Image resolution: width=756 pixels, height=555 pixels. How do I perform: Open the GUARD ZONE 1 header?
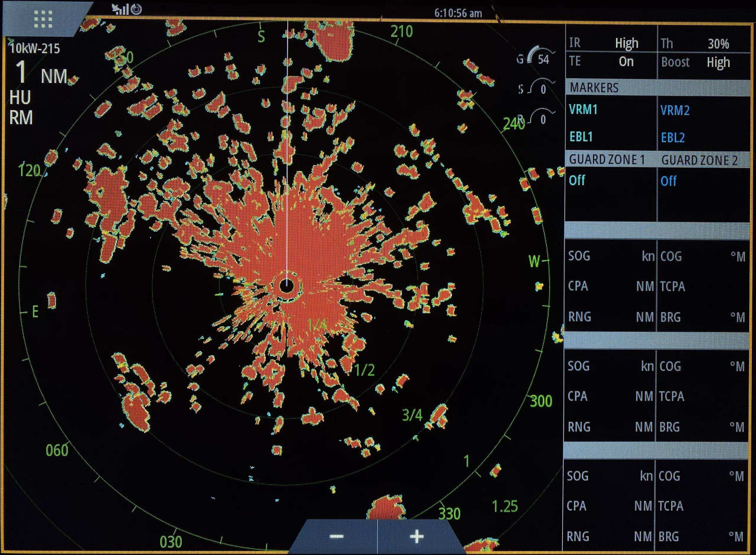tap(607, 160)
